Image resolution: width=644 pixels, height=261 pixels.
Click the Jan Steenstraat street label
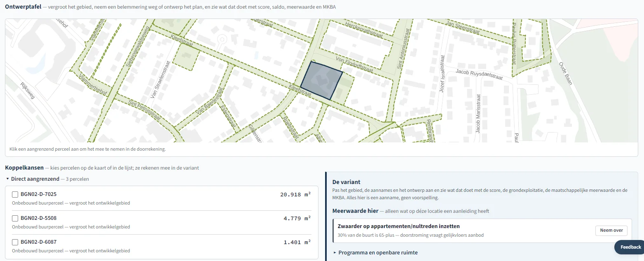(463, 28)
